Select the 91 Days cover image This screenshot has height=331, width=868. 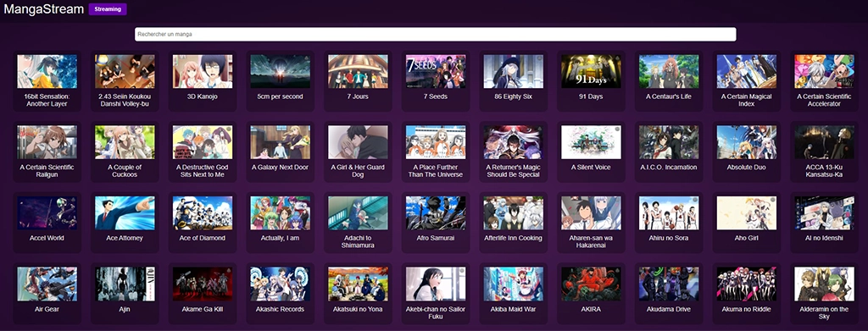click(591, 71)
